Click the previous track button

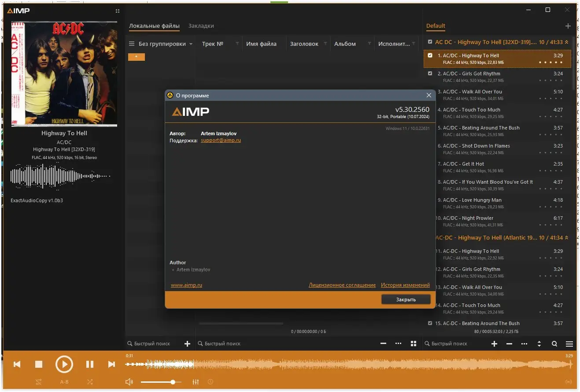pyautogui.click(x=17, y=364)
